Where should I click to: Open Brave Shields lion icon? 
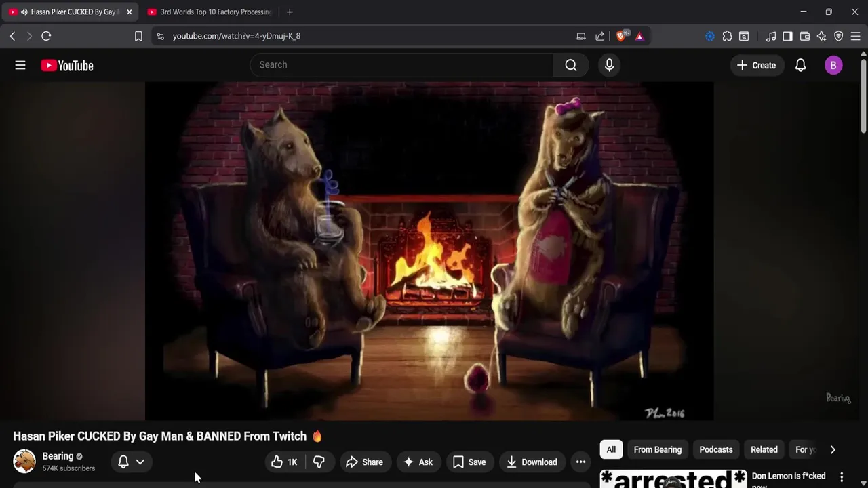(x=620, y=36)
